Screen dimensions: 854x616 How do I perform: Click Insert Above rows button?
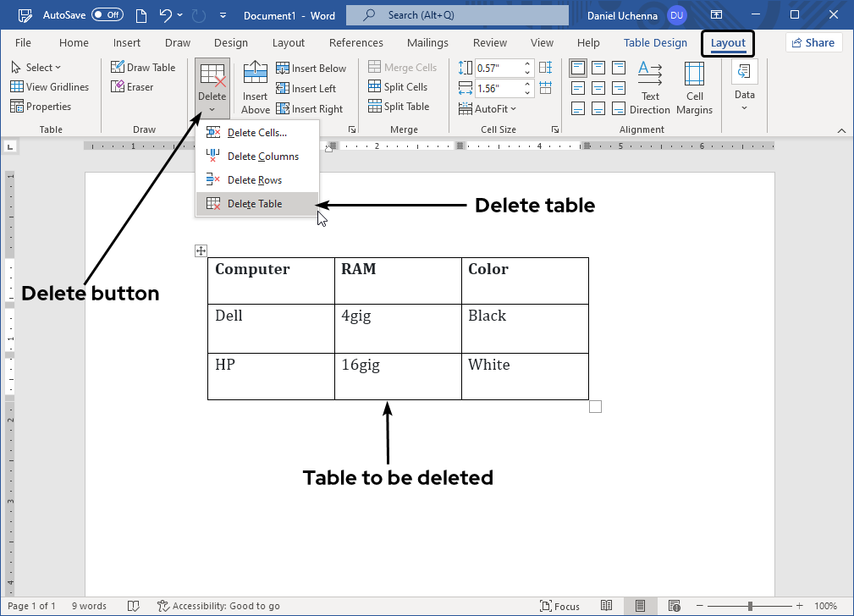255,88
